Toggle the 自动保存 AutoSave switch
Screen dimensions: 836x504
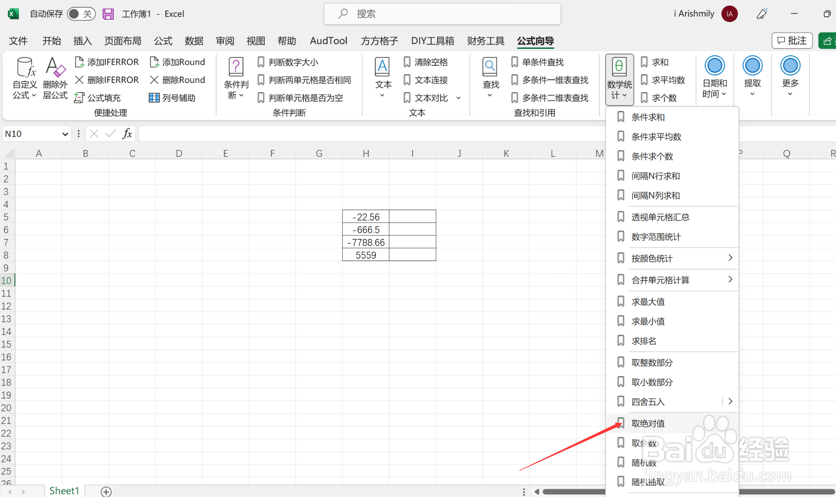click(81, 14)
